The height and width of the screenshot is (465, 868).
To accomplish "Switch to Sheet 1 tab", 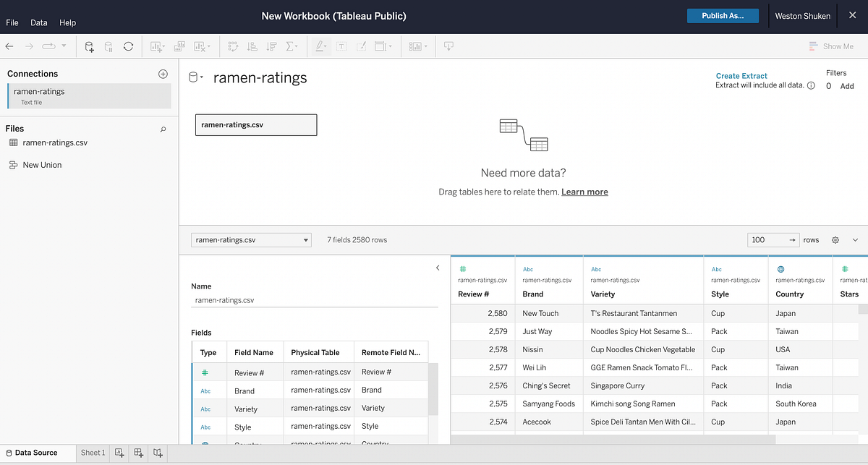I will (93, 453).
